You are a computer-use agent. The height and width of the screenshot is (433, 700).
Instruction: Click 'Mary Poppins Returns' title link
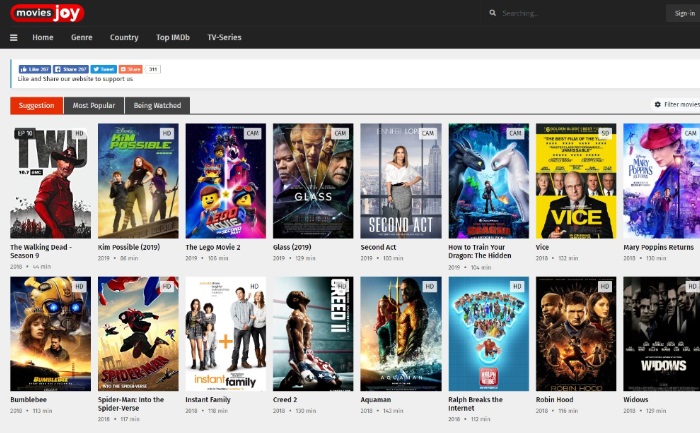(658, 247)
